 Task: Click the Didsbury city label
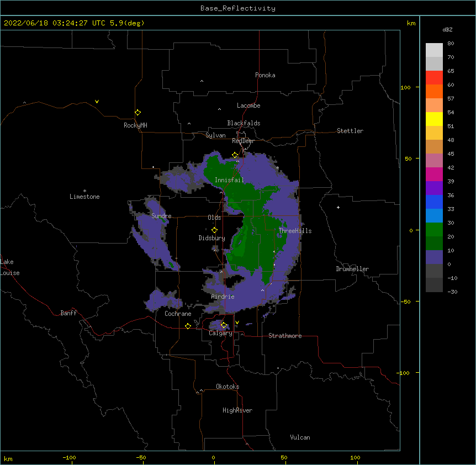tap(212, 238)
